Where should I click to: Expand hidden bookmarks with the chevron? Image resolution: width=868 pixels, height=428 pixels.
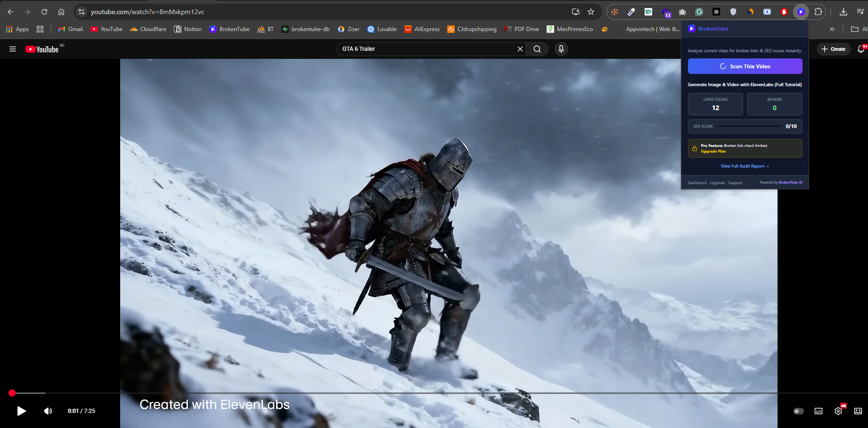point(832,29)
